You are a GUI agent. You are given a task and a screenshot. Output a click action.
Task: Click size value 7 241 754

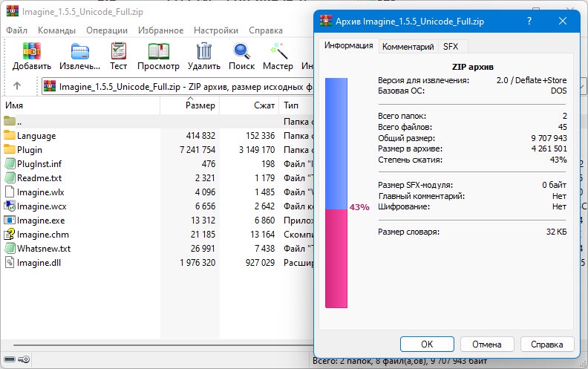click(197, 150)
